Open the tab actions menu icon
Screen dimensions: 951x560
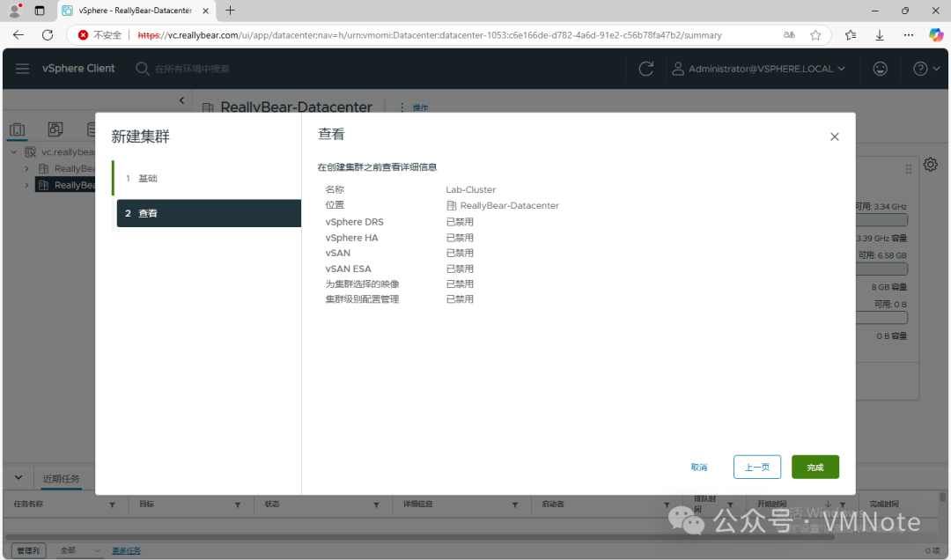[40, 11]
